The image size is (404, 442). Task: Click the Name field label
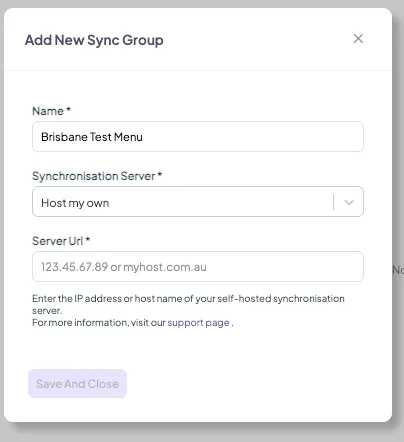[51, 111]
